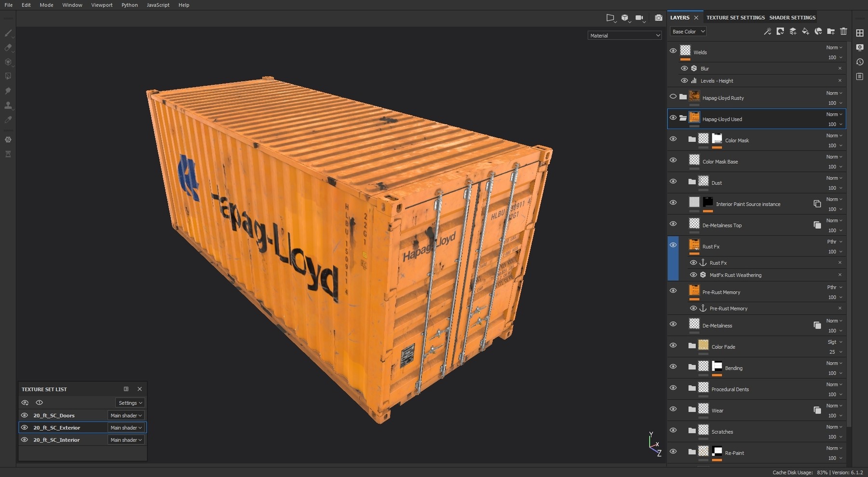Select the 20_ft_SC_Interior texture set row
The height and width of the screenshot is (477, 868).
click(x=82, y=440)
